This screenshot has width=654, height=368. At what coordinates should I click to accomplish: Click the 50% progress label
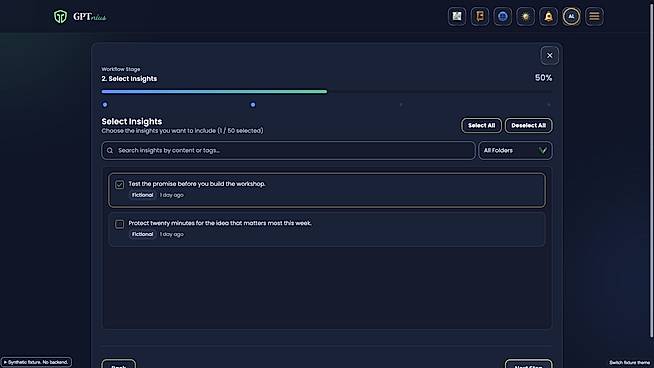(x=543, y=78)
